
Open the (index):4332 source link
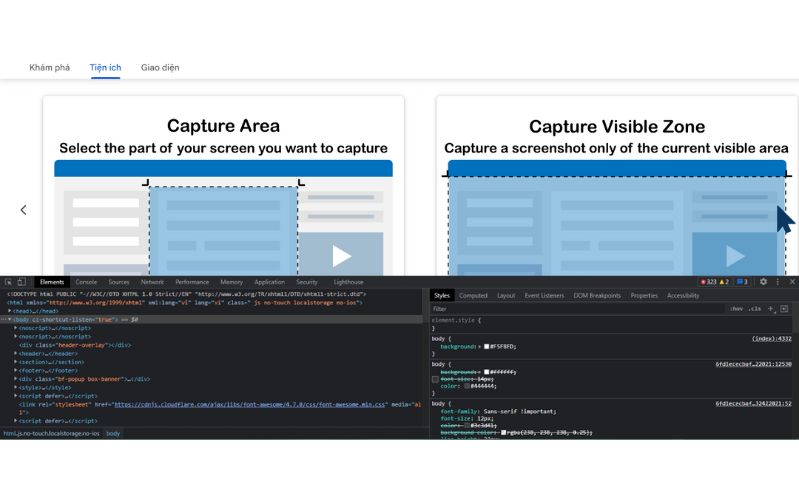(x=771, y=338)
